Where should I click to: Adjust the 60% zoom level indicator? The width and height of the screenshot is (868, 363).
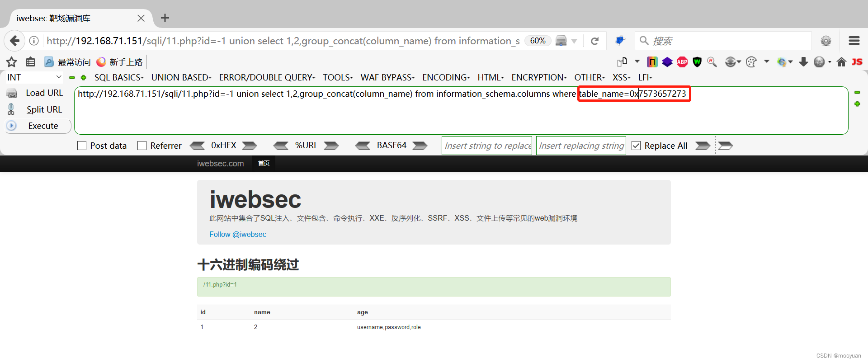pos(538,41)
